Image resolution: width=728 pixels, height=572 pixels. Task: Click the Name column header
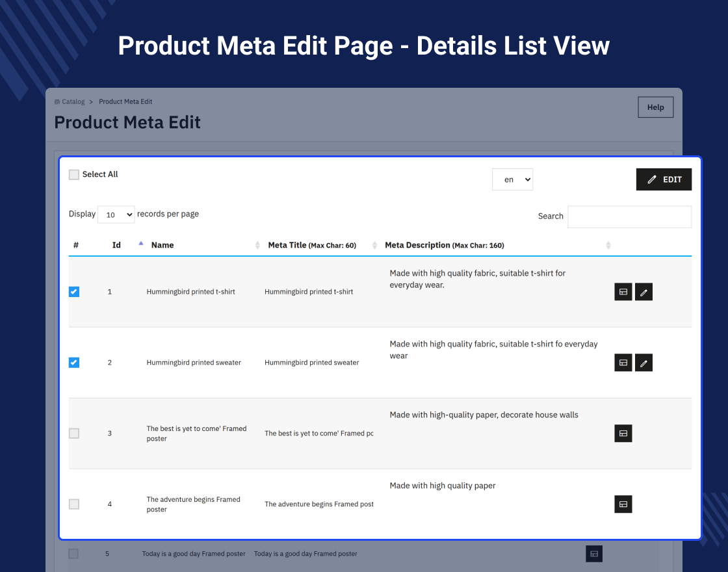[x=162, y=245]
